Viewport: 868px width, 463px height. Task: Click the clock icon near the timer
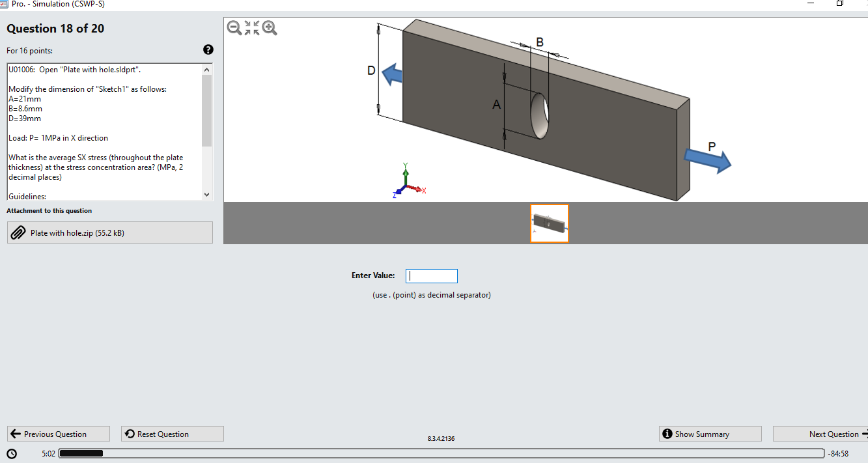coord(11,453)
